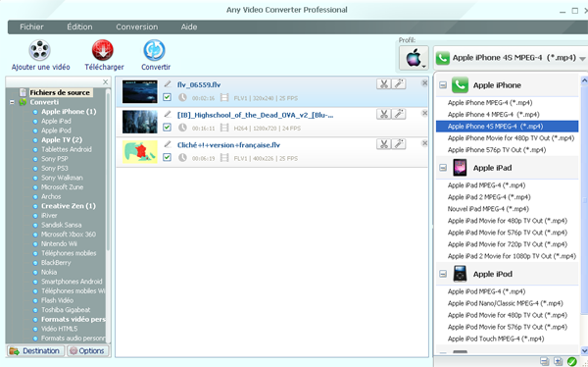
Task: Select Microsoft Xbox 360 in sidebar tree
Action: click(69, 235)
